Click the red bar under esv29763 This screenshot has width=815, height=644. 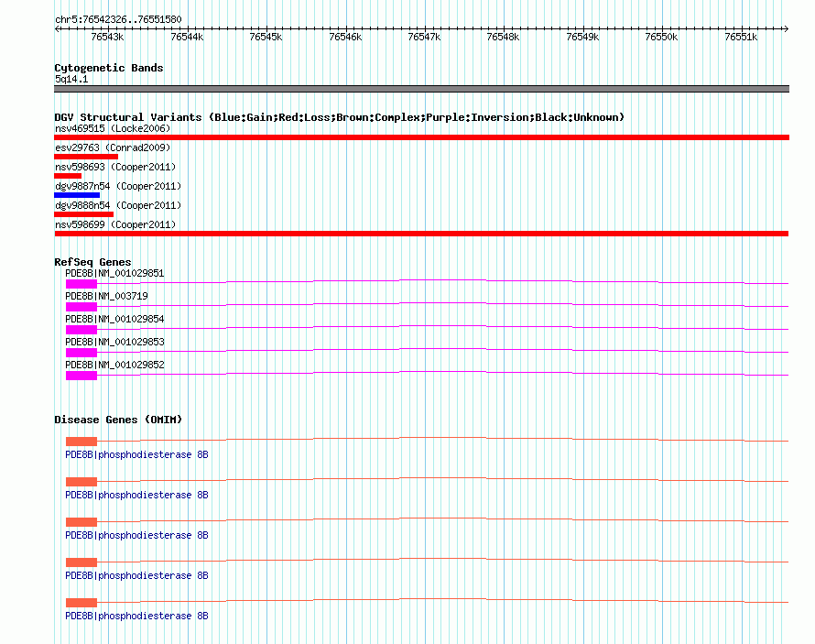point(86,157)
